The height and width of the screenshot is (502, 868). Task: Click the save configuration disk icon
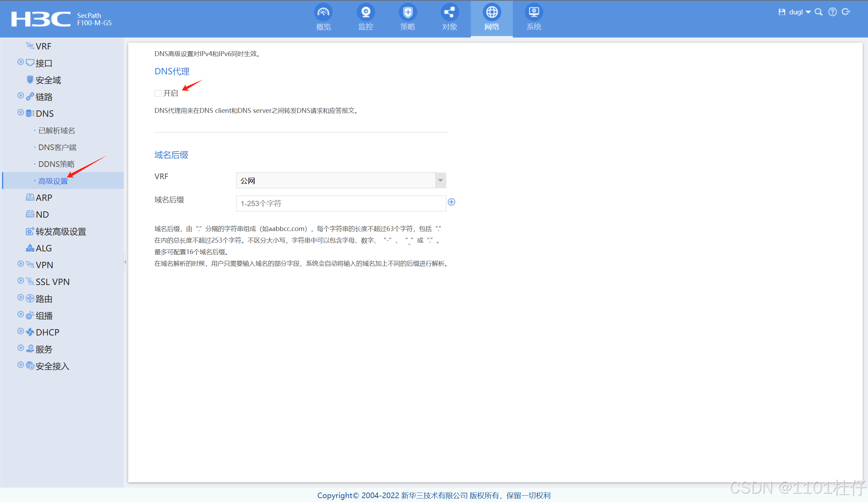point(781,12)
